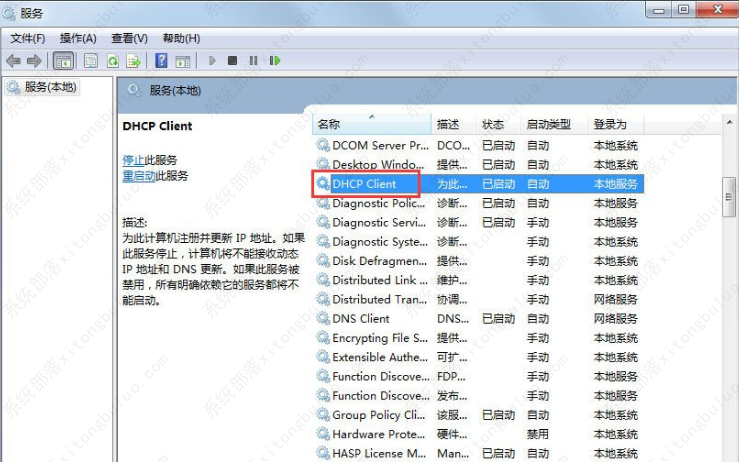Image resolution: width=739 pixels, height=462 pixels.
Task: Select the DNS Client service name
Action: tap(361, 318)
